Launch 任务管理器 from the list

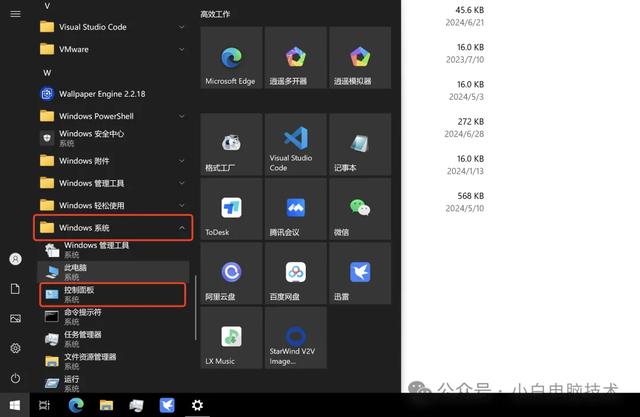113,339
